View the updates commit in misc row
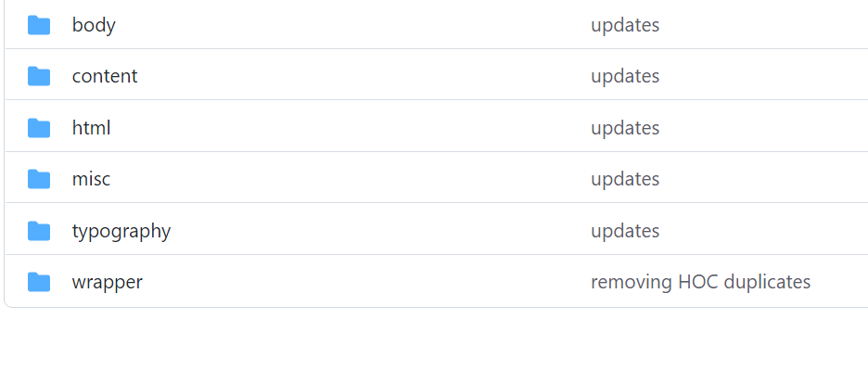The width and height of the screenshot is (868, 370). (x=625, y=179)
